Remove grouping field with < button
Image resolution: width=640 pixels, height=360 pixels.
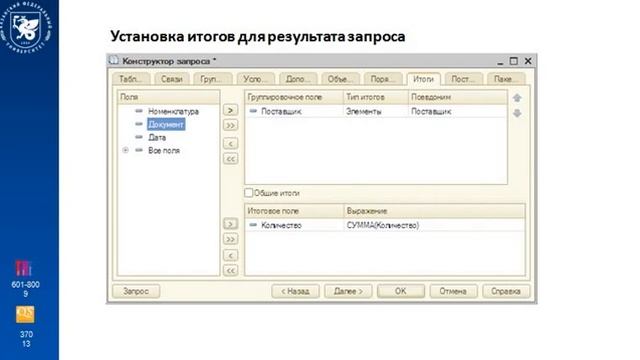click(230, 144)
